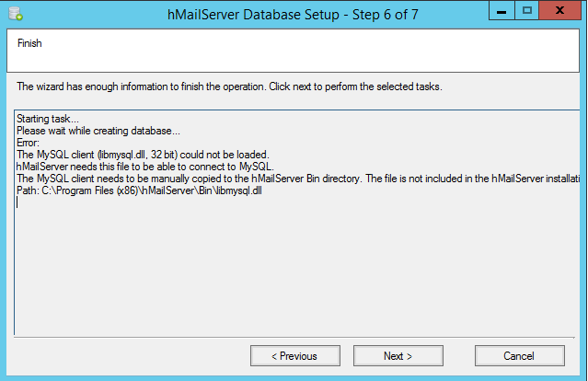Click the hMailServer database icon in title bar

coord(13,13)
